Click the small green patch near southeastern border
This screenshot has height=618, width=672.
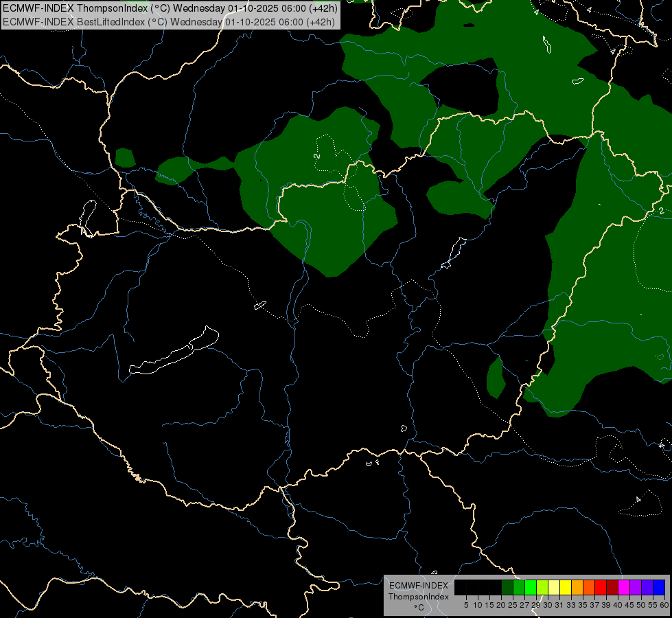(x=496, y=378)
